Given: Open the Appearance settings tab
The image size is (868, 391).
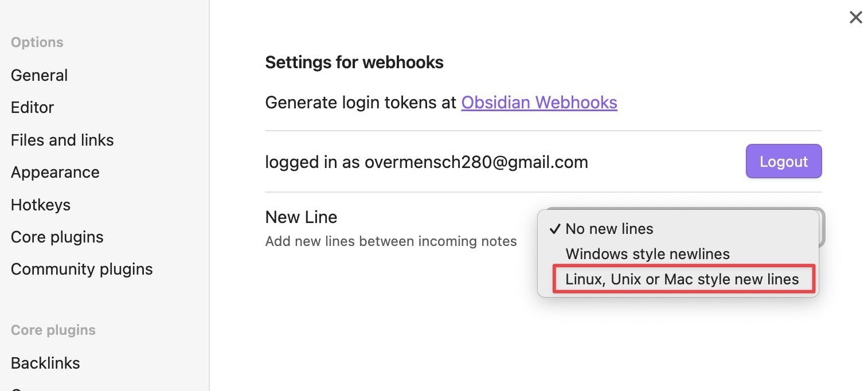Looking at the screenshot, I should (x=55, y=172).
